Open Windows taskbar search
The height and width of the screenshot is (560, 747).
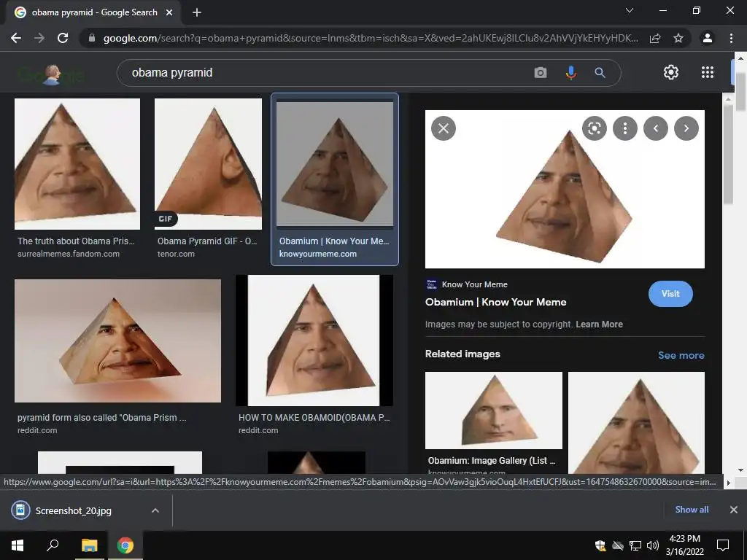53,545
